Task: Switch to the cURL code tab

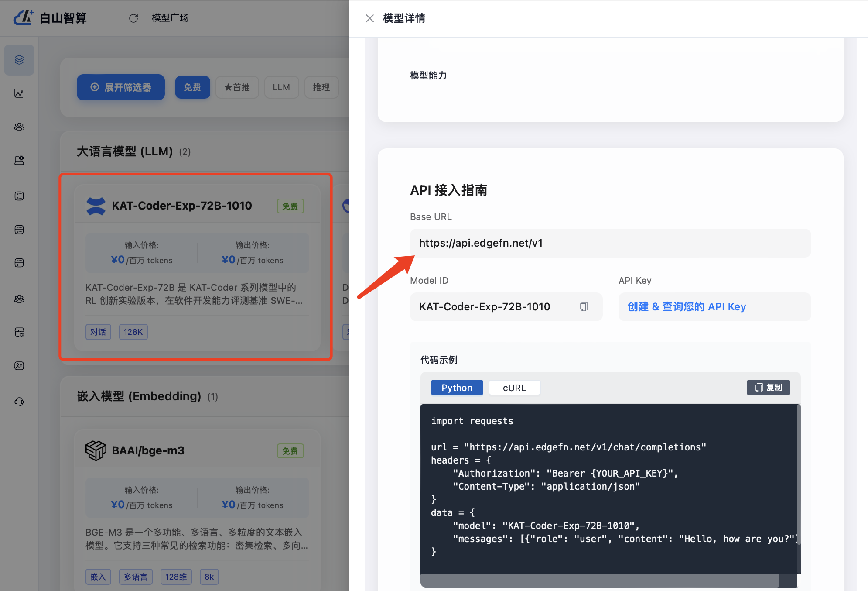Action: coord(514,388)
